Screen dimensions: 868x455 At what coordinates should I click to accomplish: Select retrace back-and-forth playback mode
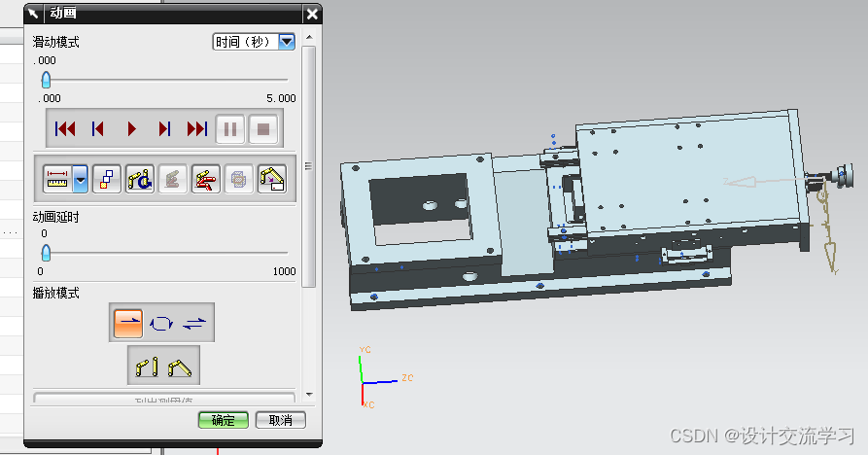coord(194,323)
